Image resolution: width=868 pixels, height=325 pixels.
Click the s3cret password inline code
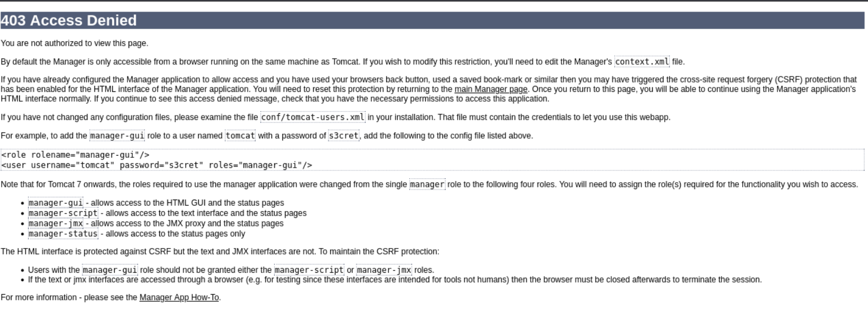(343, 135)
